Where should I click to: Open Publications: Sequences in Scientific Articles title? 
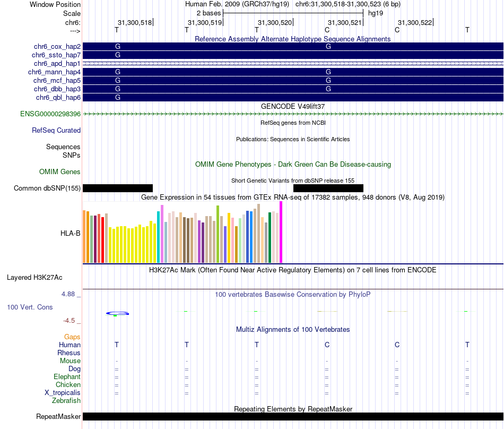[x=293, y=139]
